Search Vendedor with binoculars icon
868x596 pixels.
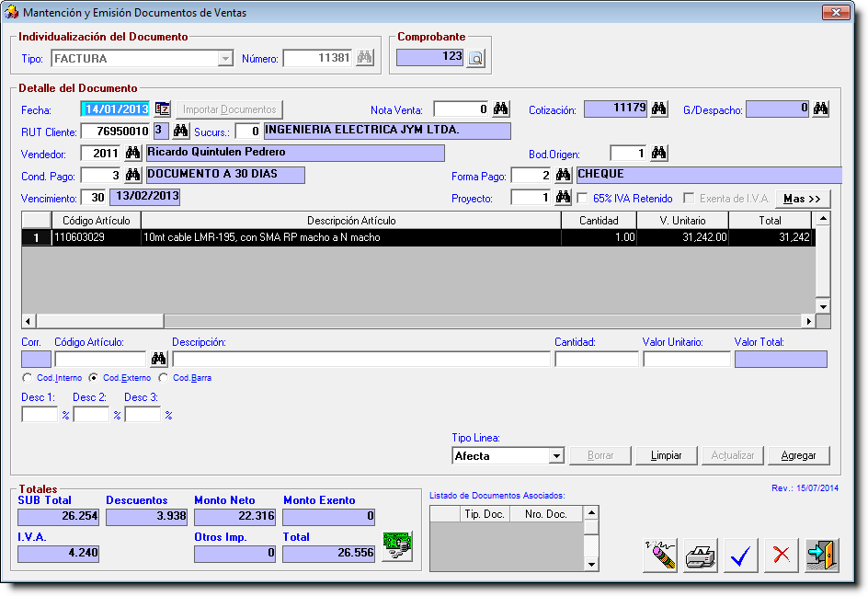(x=132, y=153)
